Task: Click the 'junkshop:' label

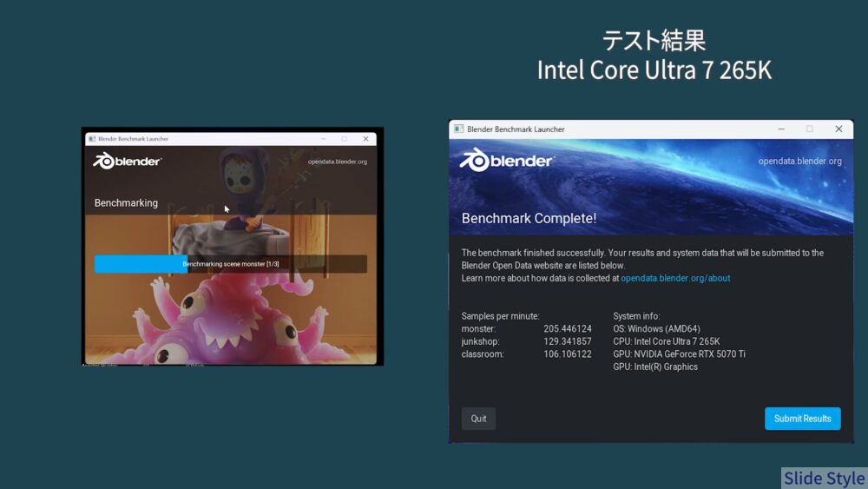Action: [x=481, y=341]
